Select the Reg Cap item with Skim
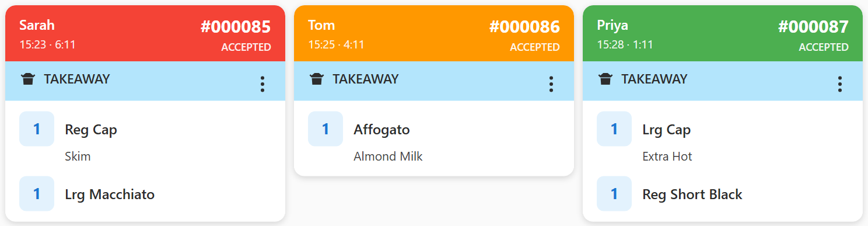 pyautogui.click(x=145, y=137)
